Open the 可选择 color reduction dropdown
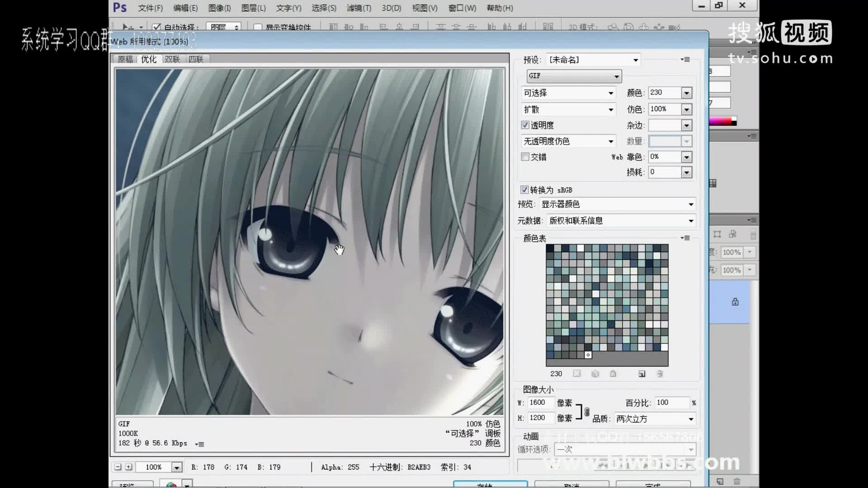Viewport: 868px width, 488px height. pos(569,93)
